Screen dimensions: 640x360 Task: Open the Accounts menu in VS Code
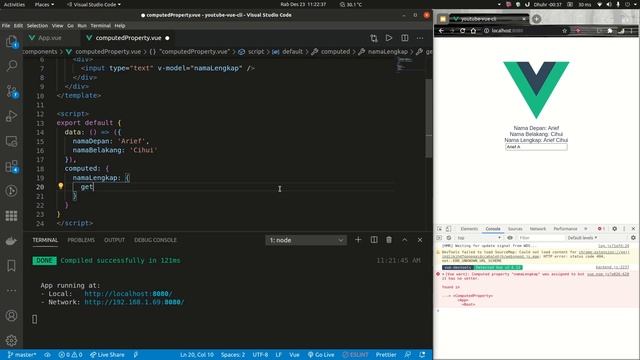click(11, 316)
